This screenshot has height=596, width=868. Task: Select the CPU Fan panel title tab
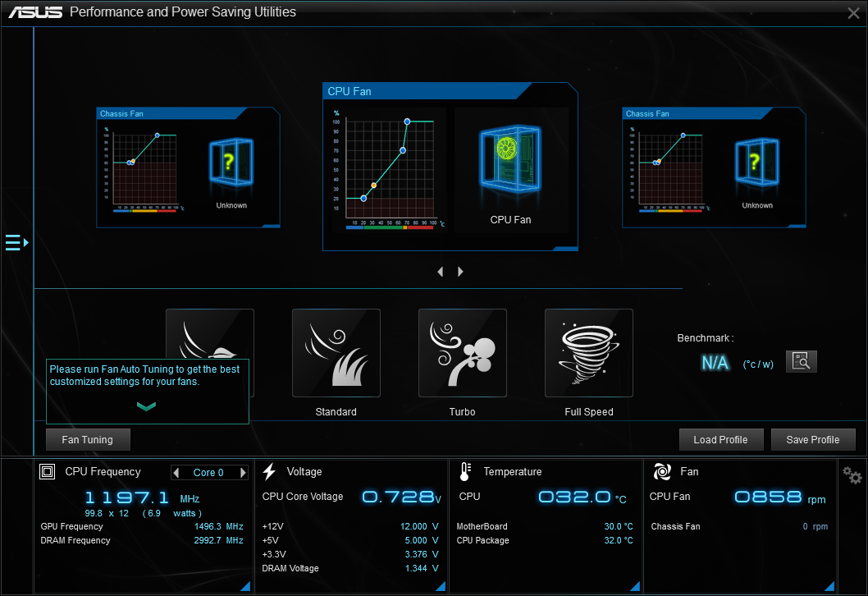tap(349, 91)
